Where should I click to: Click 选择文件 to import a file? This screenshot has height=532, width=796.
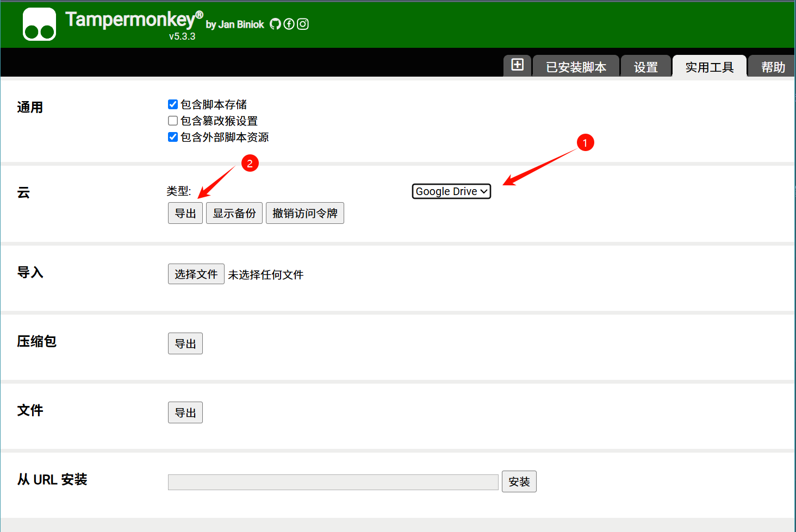196,274
